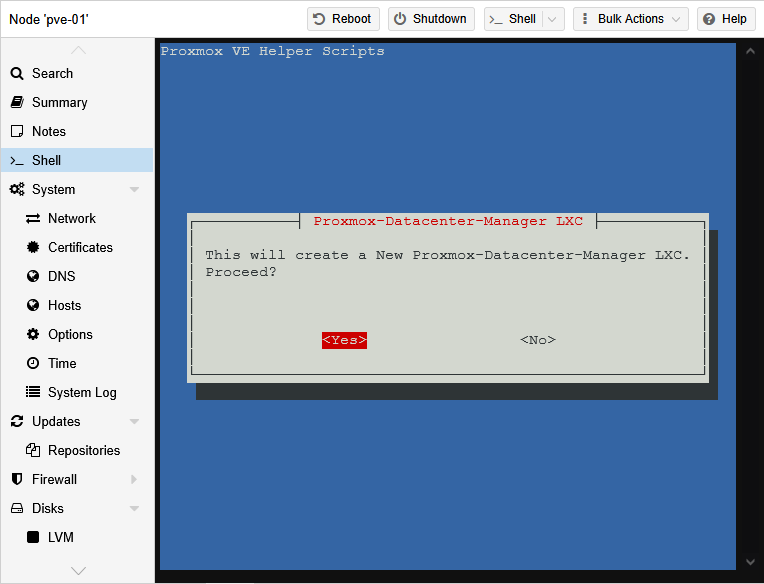Open the Summary menu item
764x584 pixels.
(x=77, y=102)
